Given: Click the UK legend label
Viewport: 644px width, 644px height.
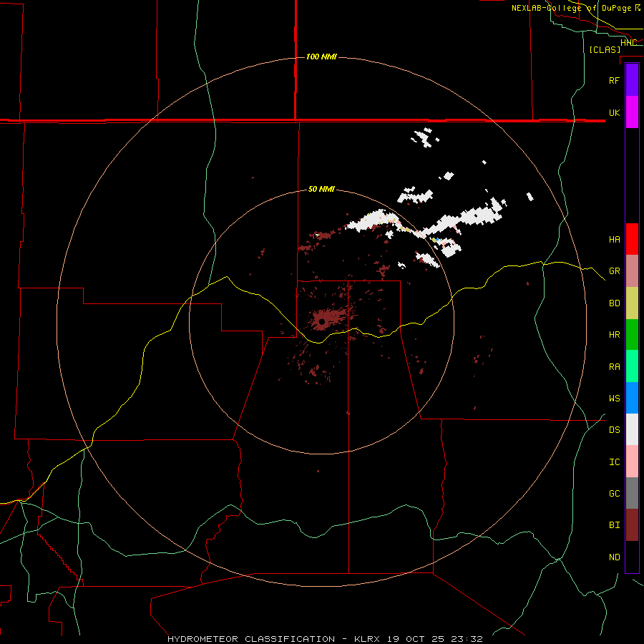Looking at the screenshot, I should point(614,112).
